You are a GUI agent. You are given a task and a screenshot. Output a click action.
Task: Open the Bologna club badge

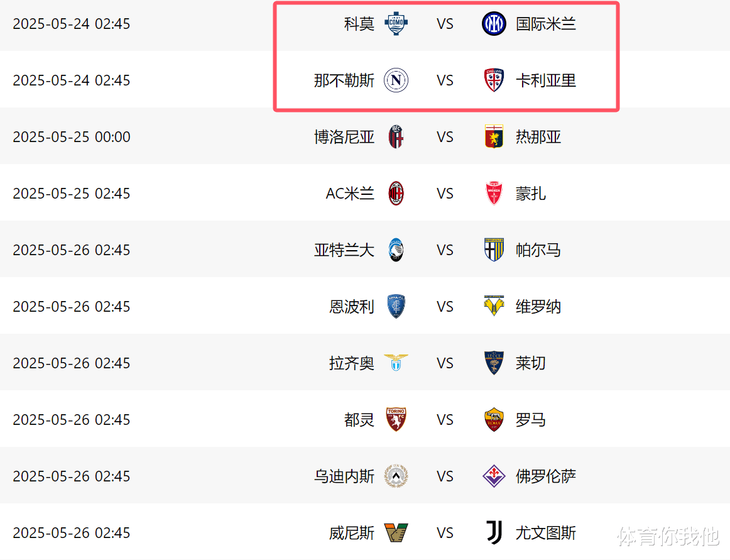pos(396,137)
